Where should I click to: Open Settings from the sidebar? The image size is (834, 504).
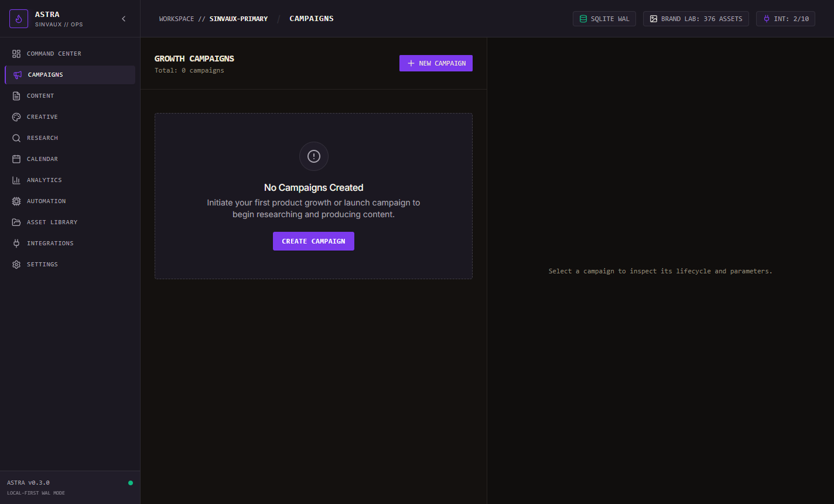click(70, 265)
